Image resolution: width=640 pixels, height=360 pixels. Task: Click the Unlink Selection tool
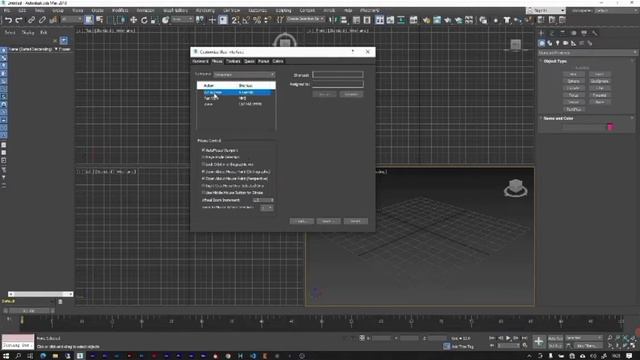pos(42,20)
